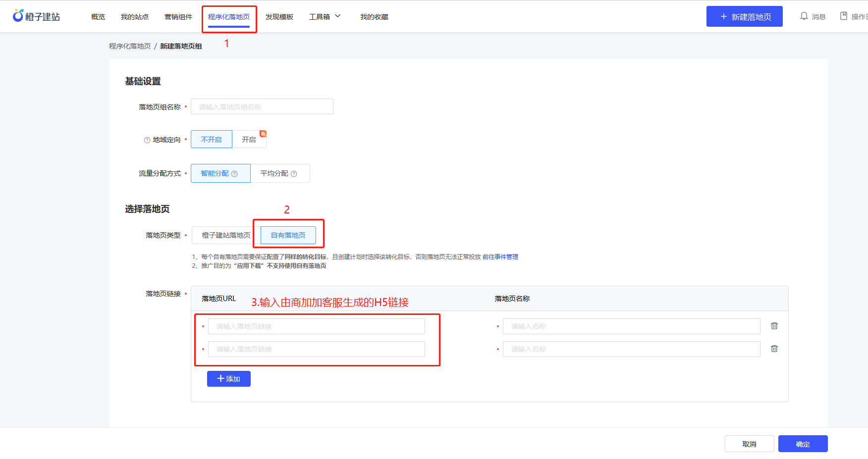Click the 操作 bookmark icon in header
The image size is (868, 459).
(843, 16)
